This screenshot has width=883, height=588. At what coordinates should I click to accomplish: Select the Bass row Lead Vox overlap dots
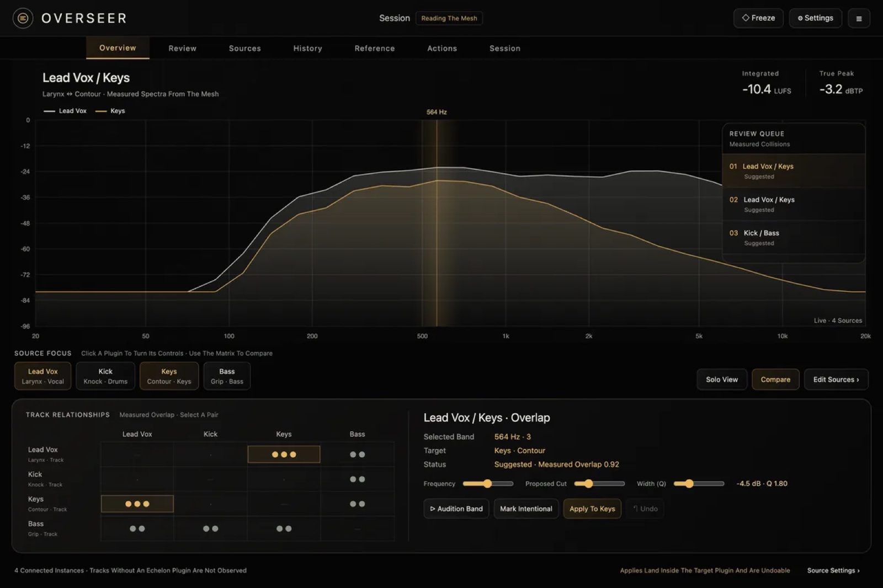[x=137, y=528]
